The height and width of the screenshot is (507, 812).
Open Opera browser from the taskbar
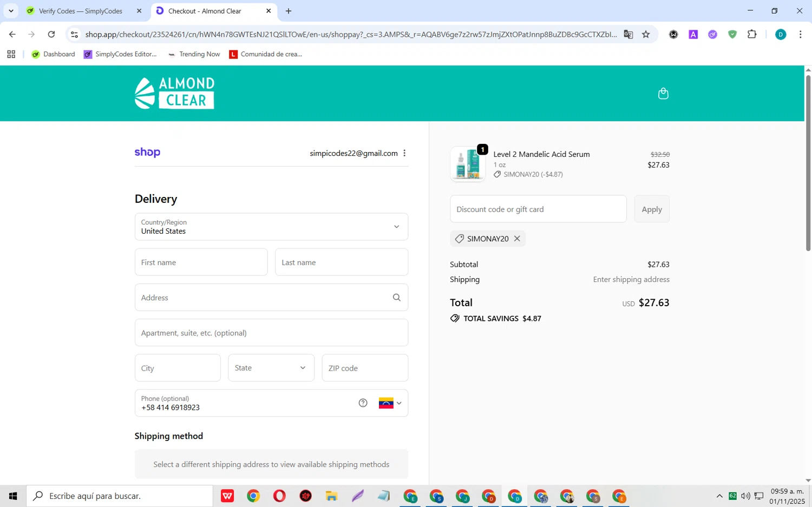(279, 496)
